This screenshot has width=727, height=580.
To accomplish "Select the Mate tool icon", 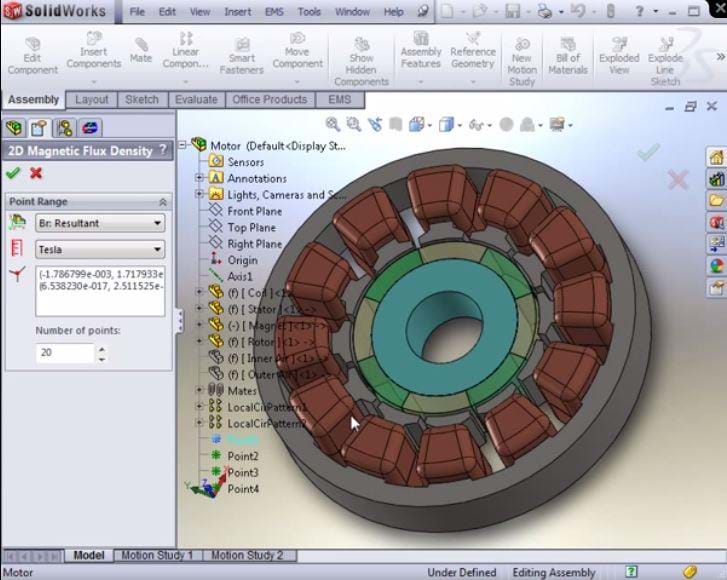I will coord(142,51).
